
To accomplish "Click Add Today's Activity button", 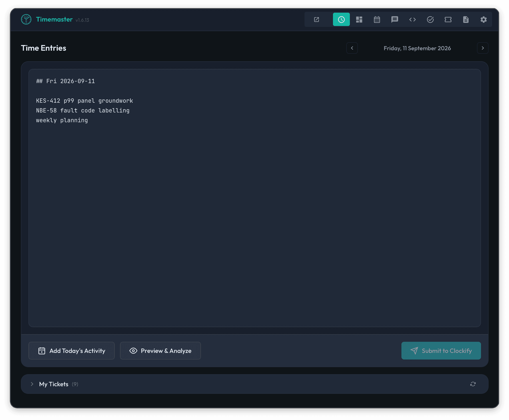I will (x=72, y=351).
